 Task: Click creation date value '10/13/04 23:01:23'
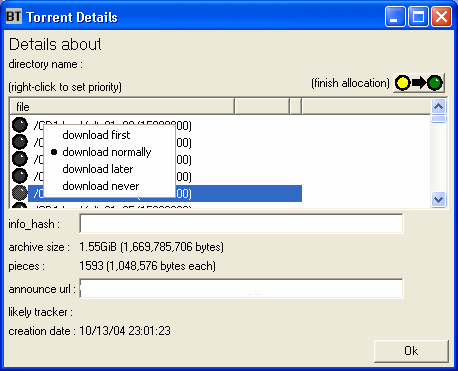point(125,331)
